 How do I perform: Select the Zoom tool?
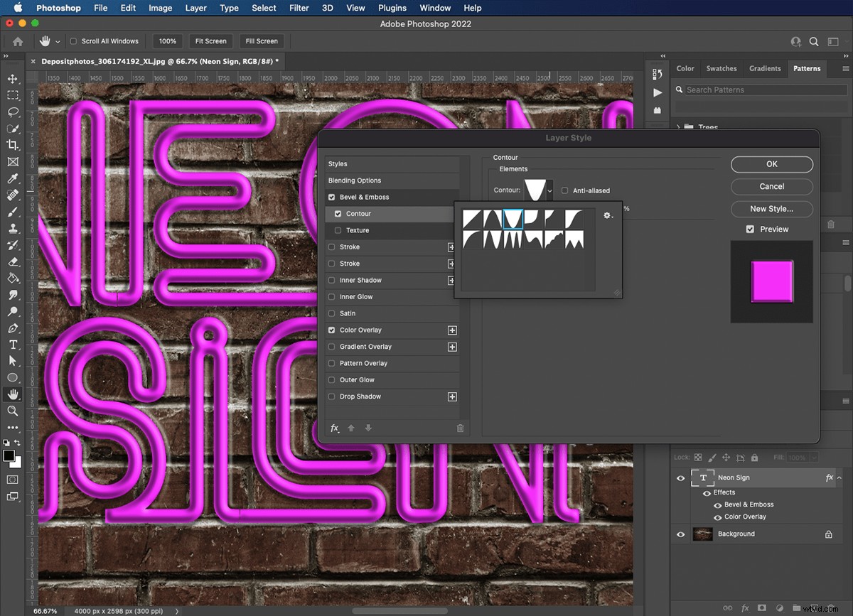pyautogui.click(x=12, y=411)
